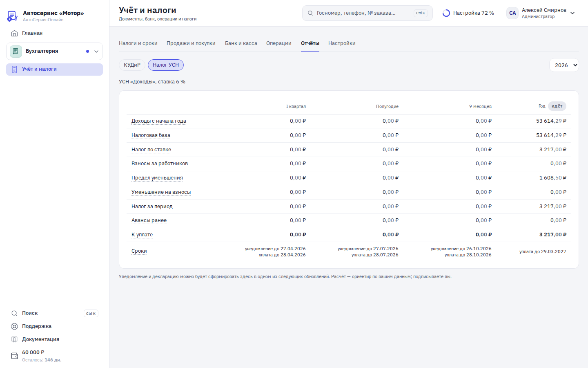Click the Взносы за работников row label
This screenshot has width=588, height=368.
pos(160,164)
